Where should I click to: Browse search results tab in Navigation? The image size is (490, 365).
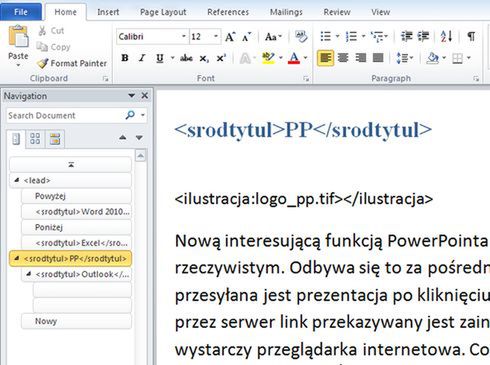[55, 139]
